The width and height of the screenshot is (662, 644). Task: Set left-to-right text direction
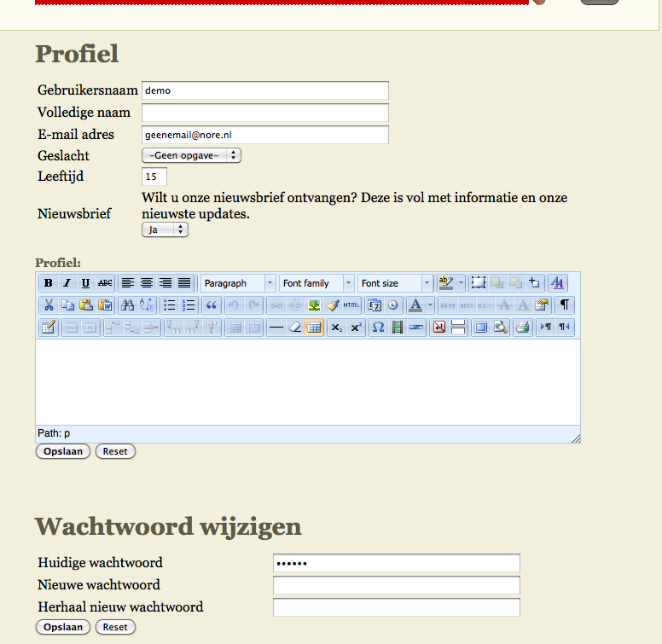pos(545,327)
